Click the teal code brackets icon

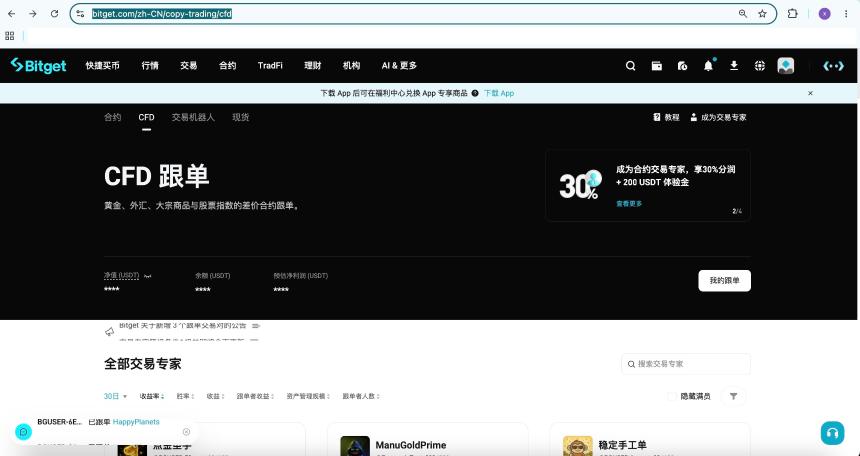tap(834, 66)
